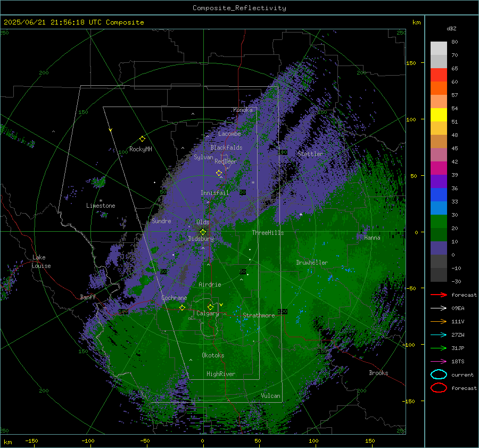
Task: Click the Limestone label
Action: coord(101,206)
